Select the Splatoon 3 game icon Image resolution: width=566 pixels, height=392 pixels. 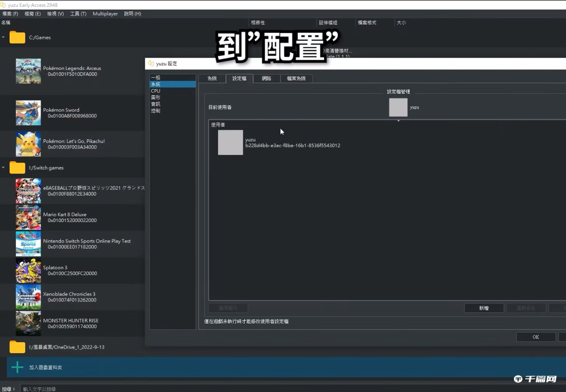(28, 270)
